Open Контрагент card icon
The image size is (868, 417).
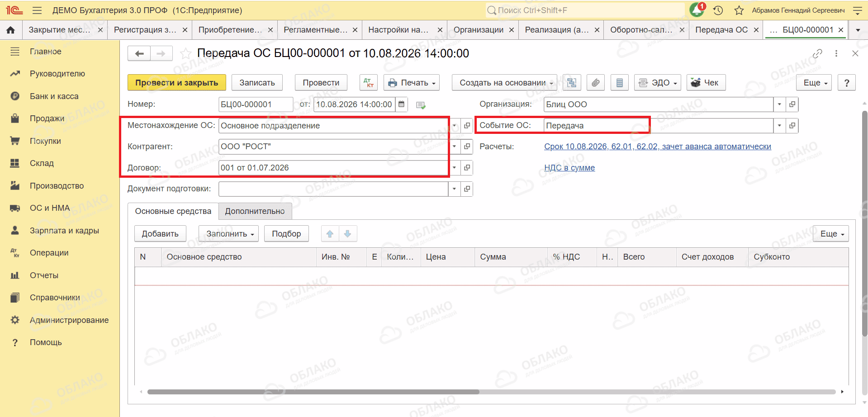click(x=467, y=147)
